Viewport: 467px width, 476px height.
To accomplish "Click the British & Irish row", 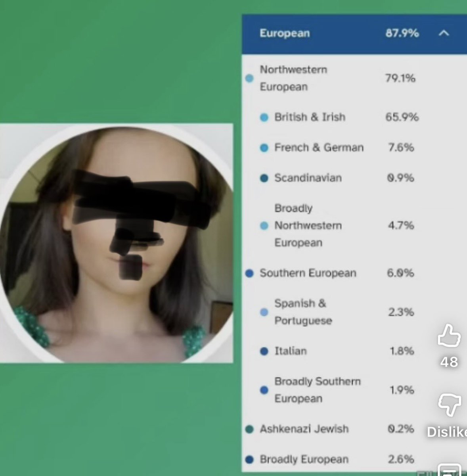I will [354, 117].
